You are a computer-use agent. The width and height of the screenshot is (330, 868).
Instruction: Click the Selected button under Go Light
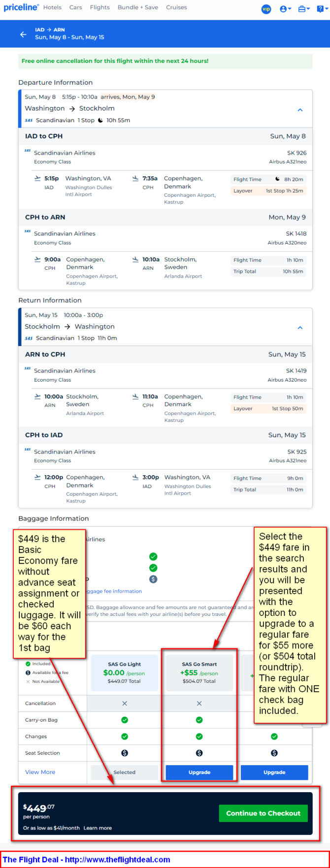(125, 772)
